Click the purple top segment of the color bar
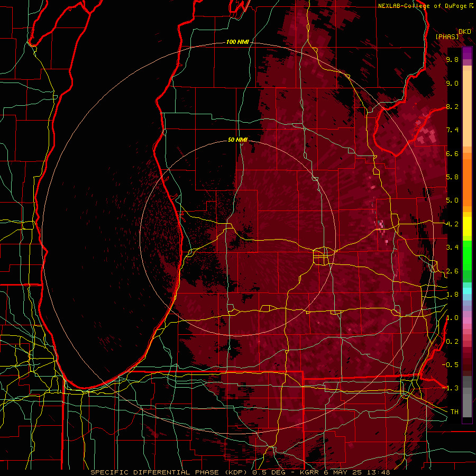This screenshot has height=476, width=476. click(467, 53)
